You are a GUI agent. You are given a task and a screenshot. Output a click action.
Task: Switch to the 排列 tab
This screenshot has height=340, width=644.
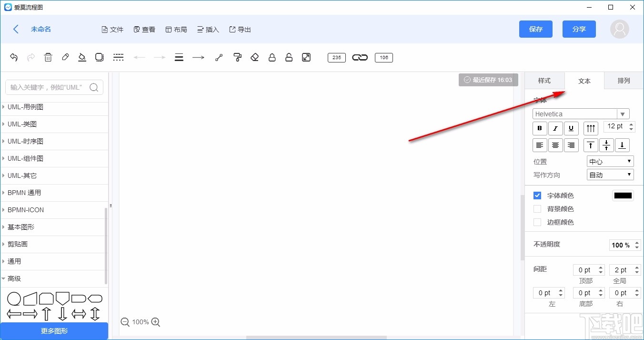coord(624,81)
